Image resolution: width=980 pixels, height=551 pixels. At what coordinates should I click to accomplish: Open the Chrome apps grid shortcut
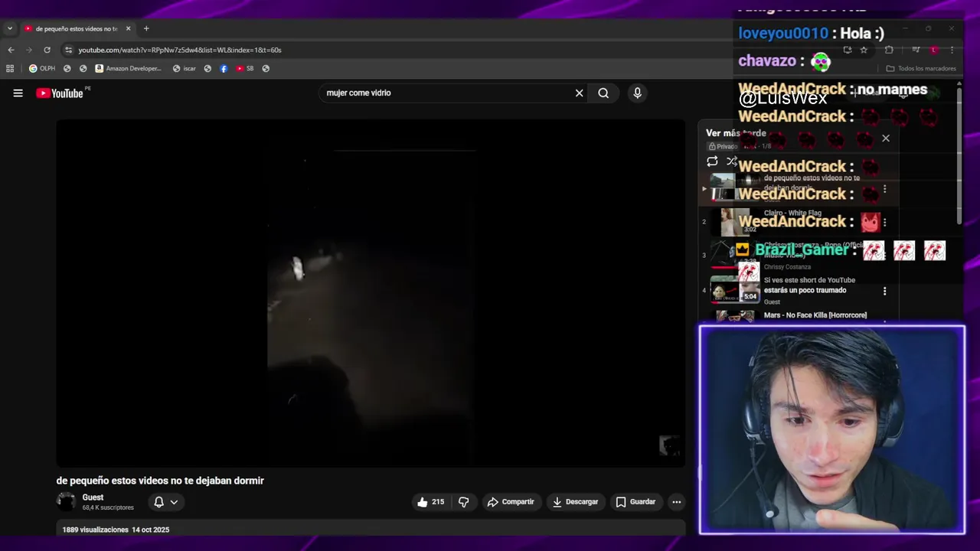[10, 68]
